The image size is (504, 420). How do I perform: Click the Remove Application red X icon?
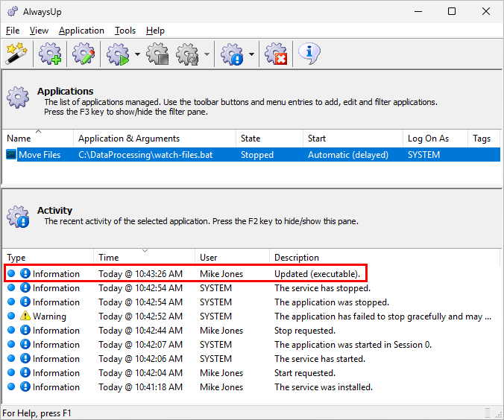[x=276, y=54]
